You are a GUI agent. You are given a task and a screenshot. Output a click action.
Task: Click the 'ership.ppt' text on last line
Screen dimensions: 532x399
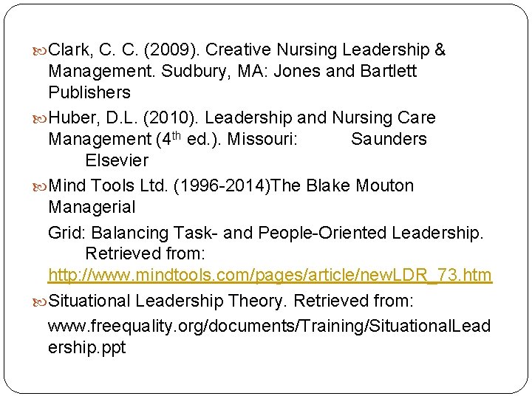[x=87, y=348]
